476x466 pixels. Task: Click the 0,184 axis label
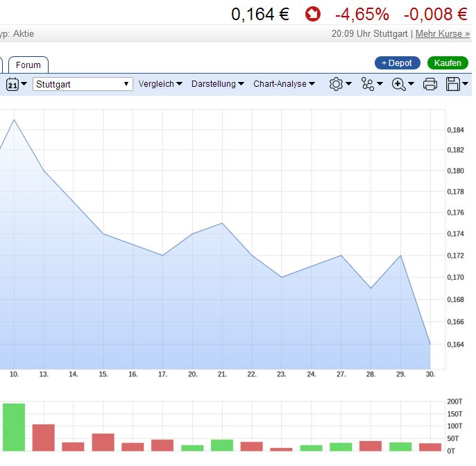click(x=455, y=130)
